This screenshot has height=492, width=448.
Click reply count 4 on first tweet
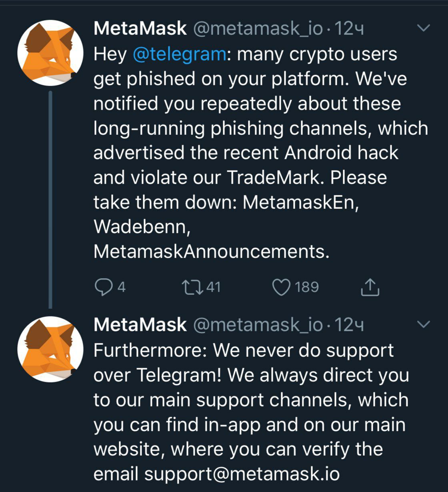(122, 287)
